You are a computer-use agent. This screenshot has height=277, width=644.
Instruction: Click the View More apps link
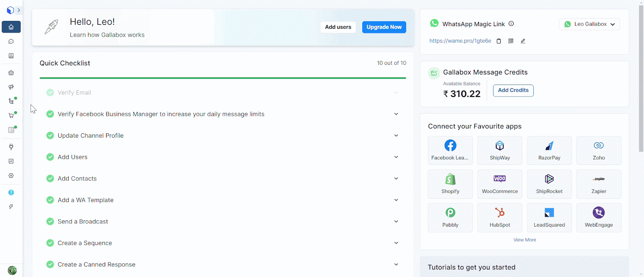pyautogui.click(x=524, y=240)
